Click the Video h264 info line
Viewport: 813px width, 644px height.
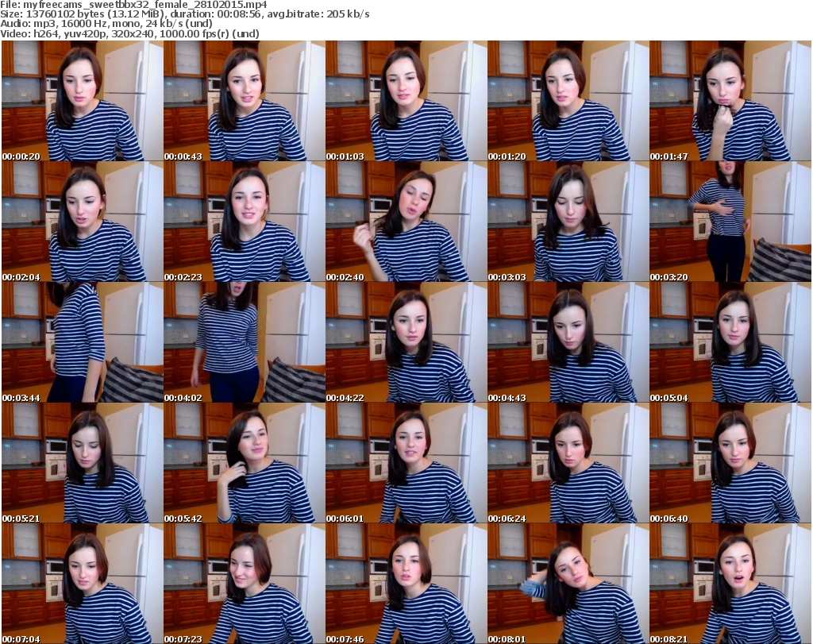pyautogui.click(x=129, y=33)
